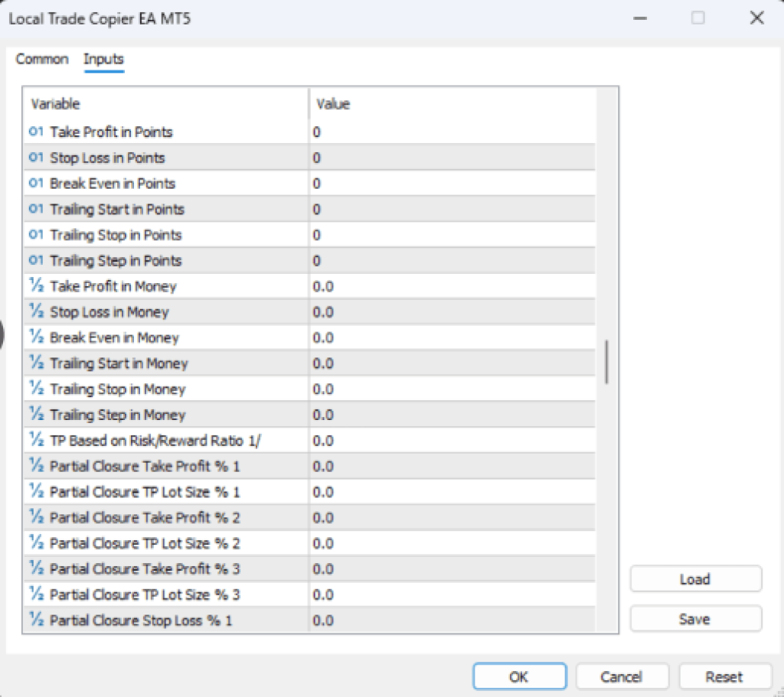Switch to the Common tab
Screen dimensions: 784x697
point(42,59)
